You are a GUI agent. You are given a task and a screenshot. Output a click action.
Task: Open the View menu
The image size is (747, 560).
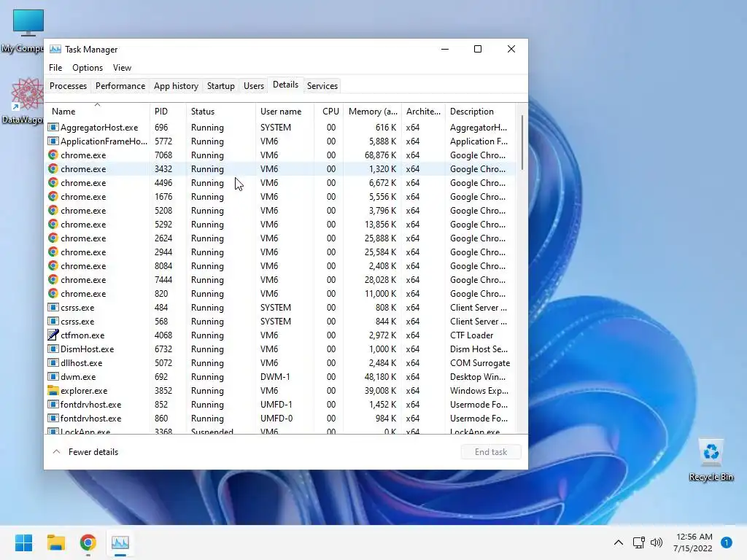click(x=122, y=68)
